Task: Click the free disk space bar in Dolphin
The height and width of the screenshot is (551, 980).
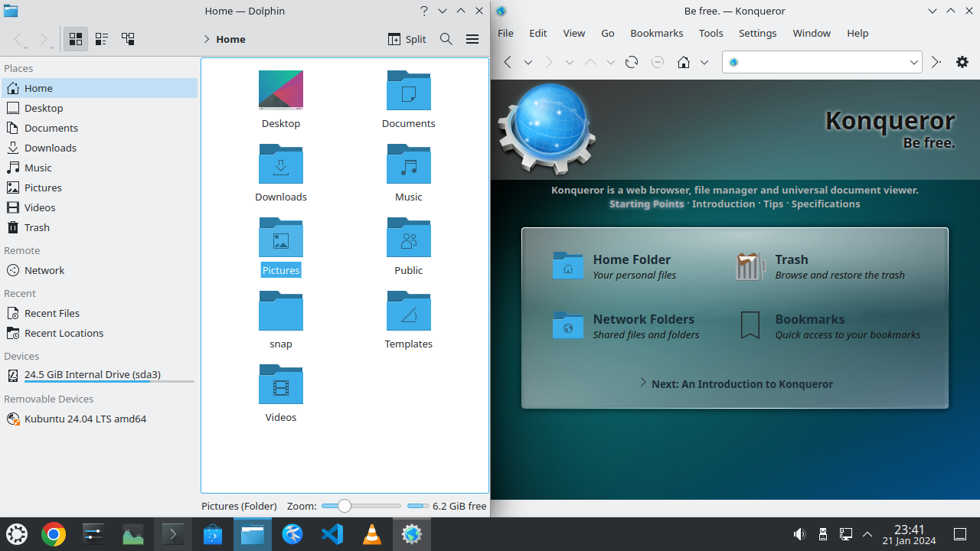Action: coord(418,506)
